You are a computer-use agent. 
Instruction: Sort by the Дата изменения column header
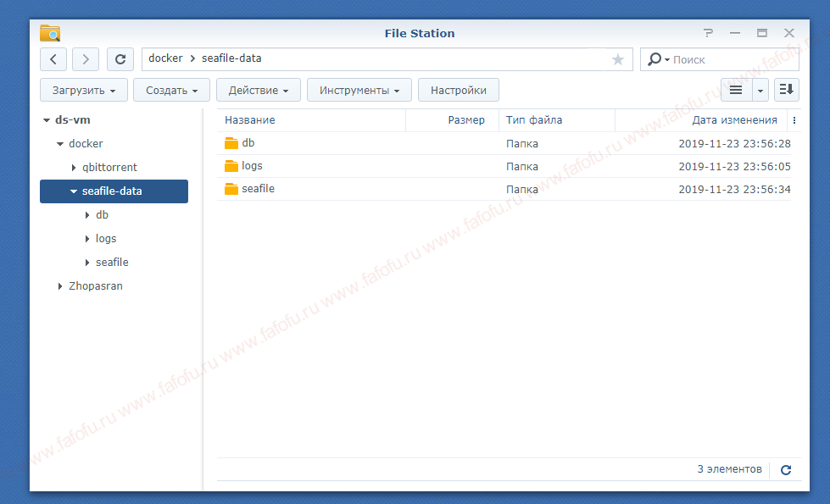click(701, 120)
